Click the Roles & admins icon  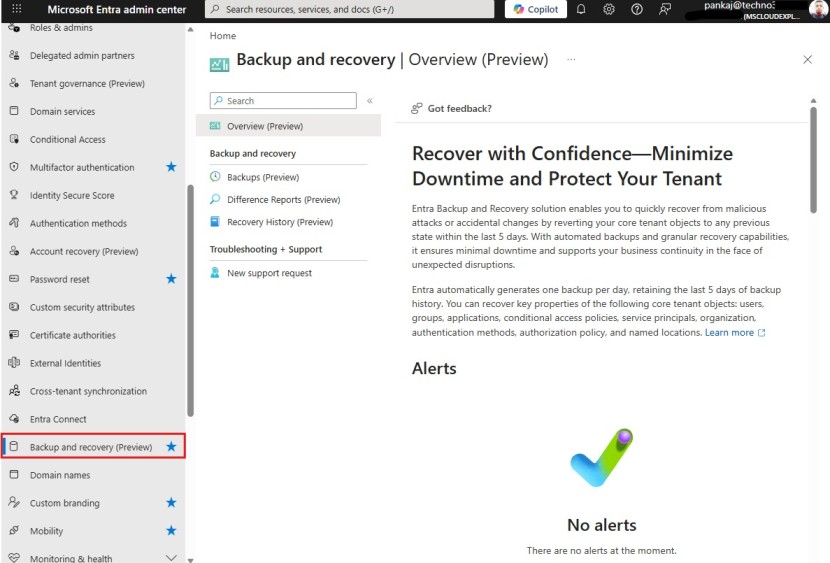tap(14, 27)
